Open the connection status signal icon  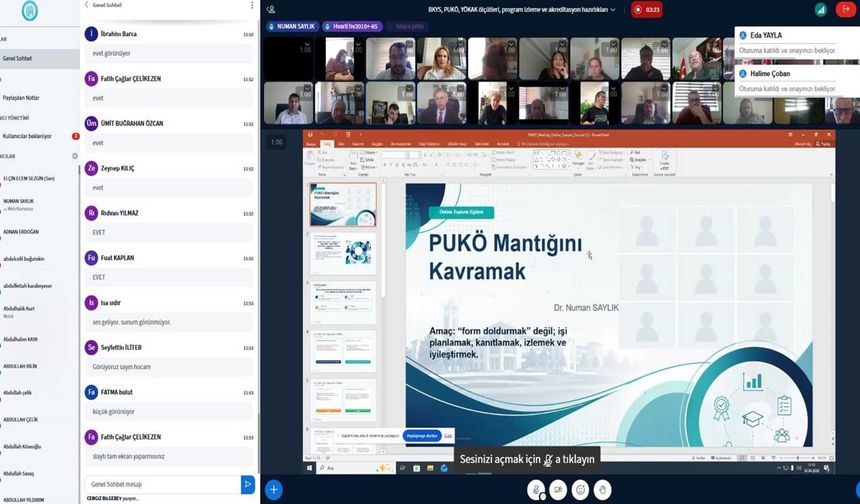coord(821,9)
